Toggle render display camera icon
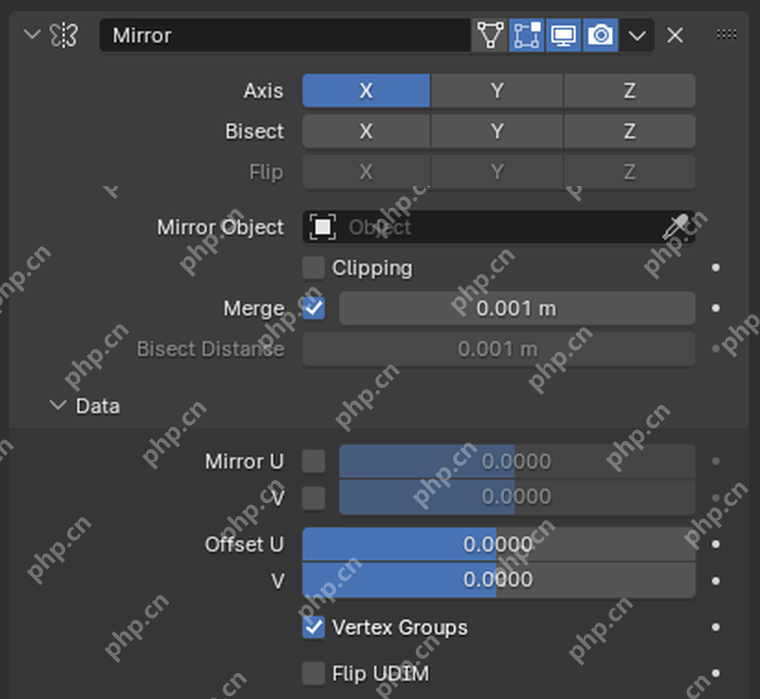The height and width of the screenshot is (699, 760). [x=601, y=35]
